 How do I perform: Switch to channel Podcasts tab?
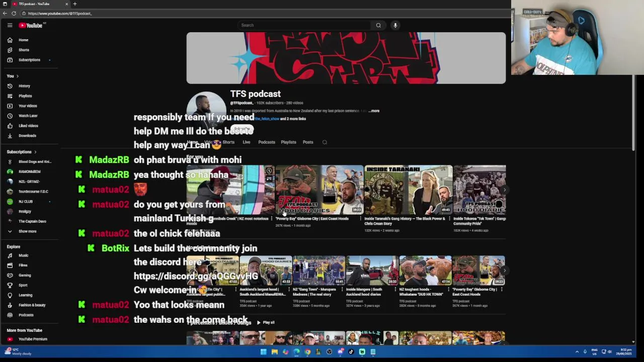(267, 142)
